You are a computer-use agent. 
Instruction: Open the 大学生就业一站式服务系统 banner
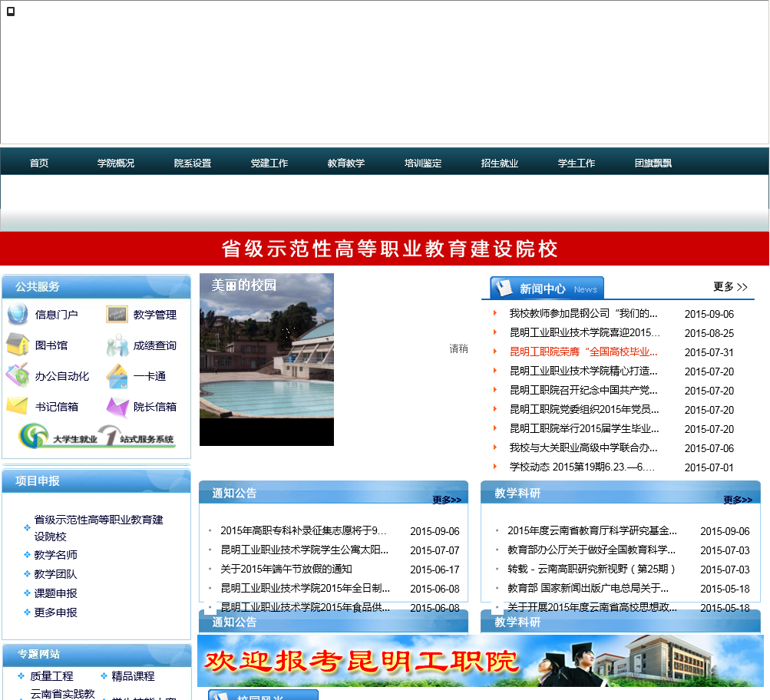[x=97, y=437]
